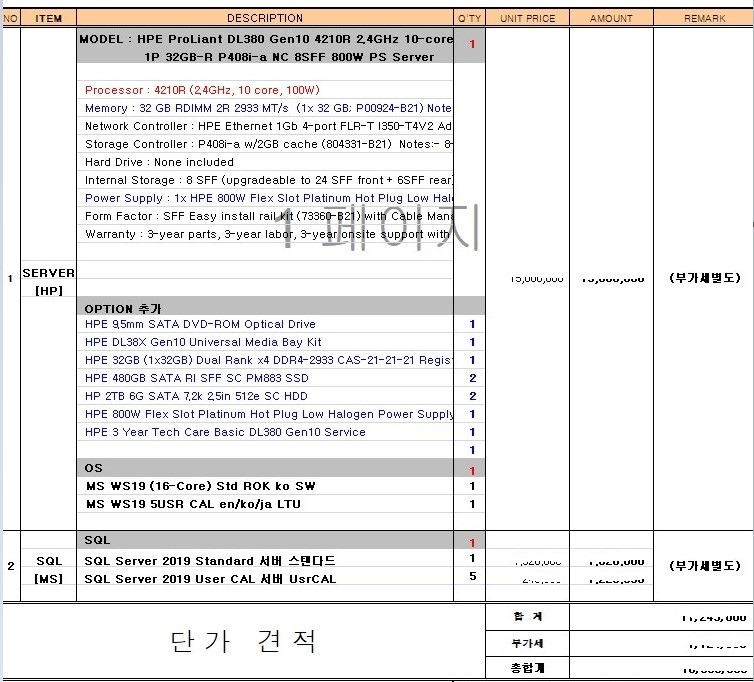Screen dimensions: 754x682
Task: Click the SQL section header cell
Action: pos(265,540)
